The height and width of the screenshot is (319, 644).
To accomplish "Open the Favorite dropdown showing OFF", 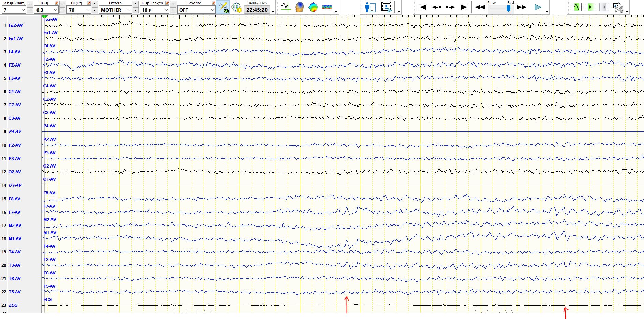I will (197, 10).
